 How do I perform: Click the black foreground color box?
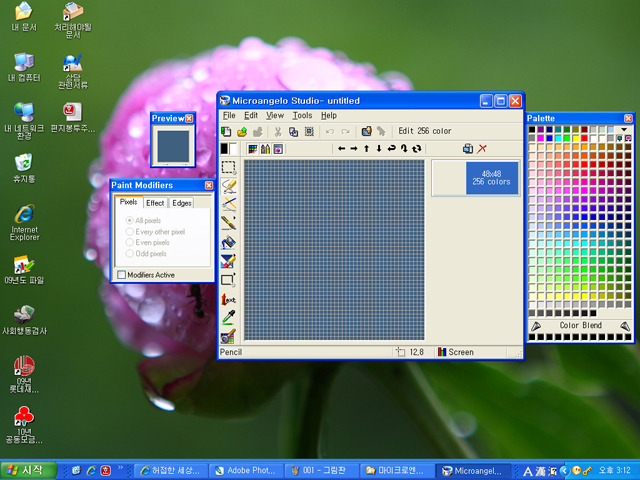[224, 149]
